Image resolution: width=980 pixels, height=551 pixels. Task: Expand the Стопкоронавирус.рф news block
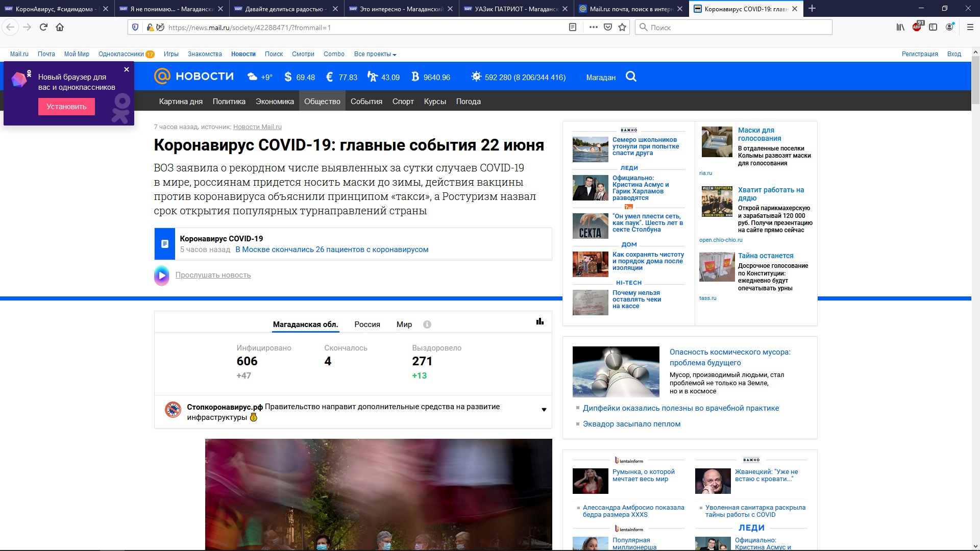point(544,410)
